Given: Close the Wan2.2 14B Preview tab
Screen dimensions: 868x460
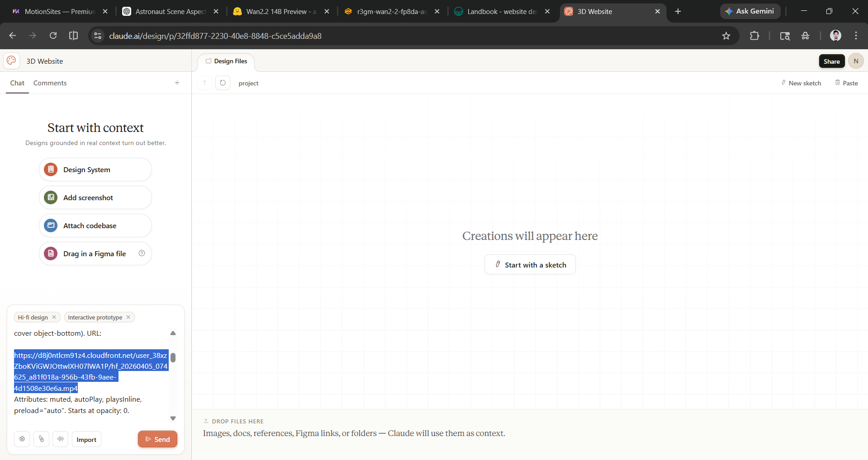Looking at the screenshot, I should click(x=327, y=11).
